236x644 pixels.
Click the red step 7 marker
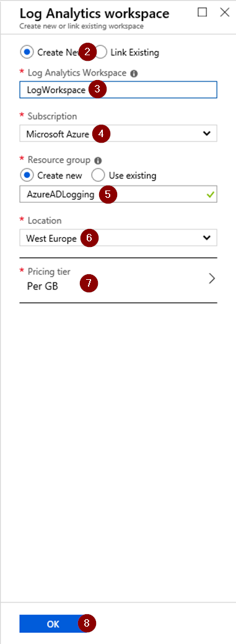(x=89, y=283)
